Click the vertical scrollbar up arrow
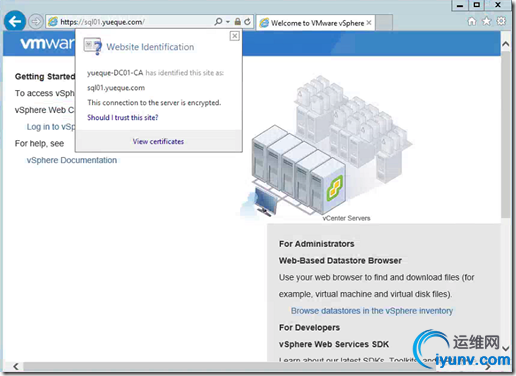 pyautogui.click(x=506, y=44)
